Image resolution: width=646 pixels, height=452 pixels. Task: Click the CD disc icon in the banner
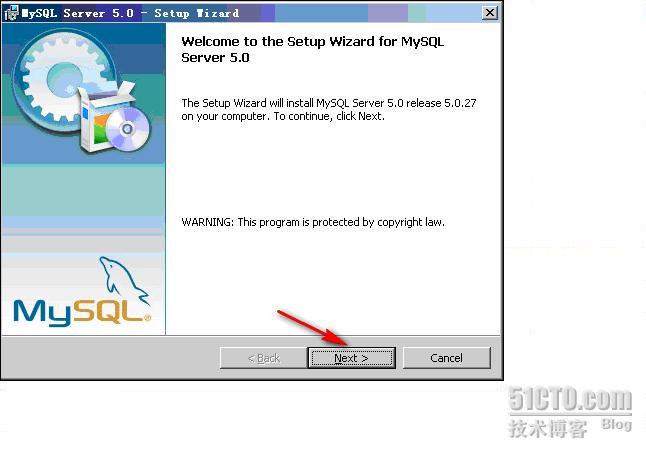[x=128, y=129]
